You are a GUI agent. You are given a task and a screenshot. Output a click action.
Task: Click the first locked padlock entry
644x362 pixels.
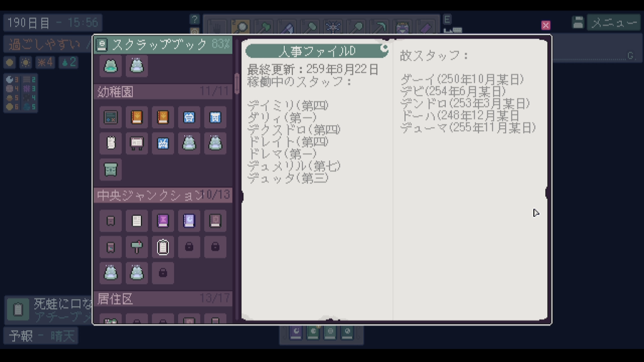coord(189,247)
